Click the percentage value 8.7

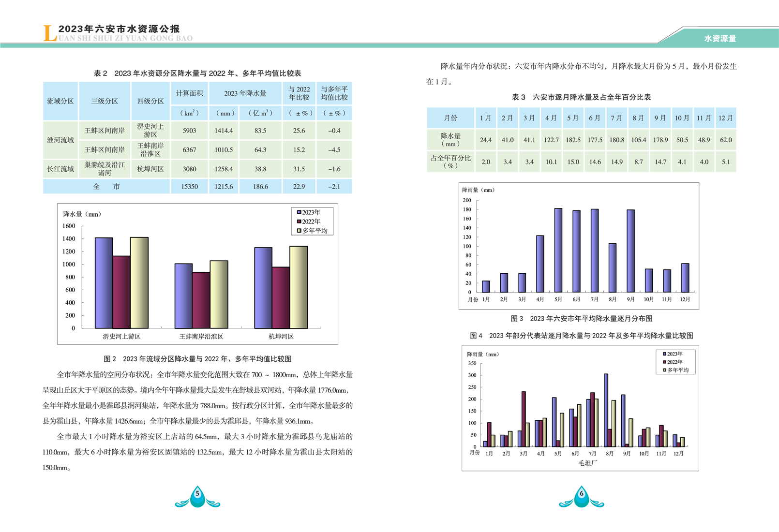click(639, 162)
